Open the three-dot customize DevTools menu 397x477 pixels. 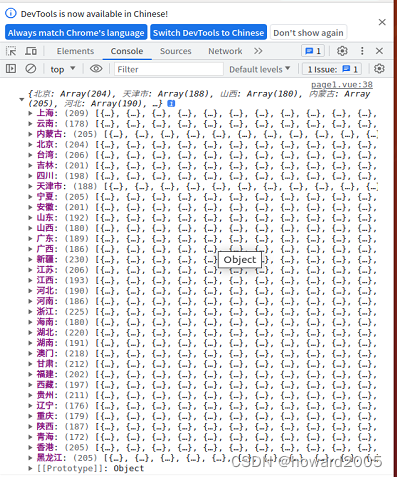click(x=362, y=51)
